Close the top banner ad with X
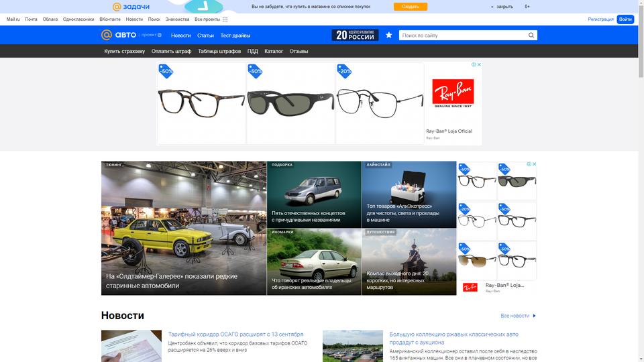 (x=479, y=64)
